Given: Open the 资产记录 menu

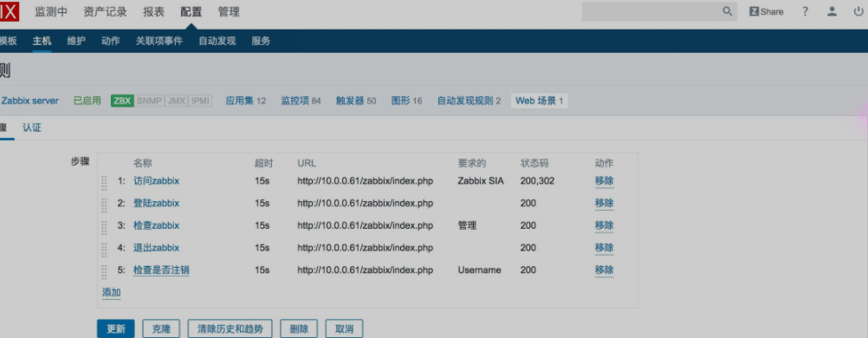Looking at the screenshot, I should tap(105, 11).
